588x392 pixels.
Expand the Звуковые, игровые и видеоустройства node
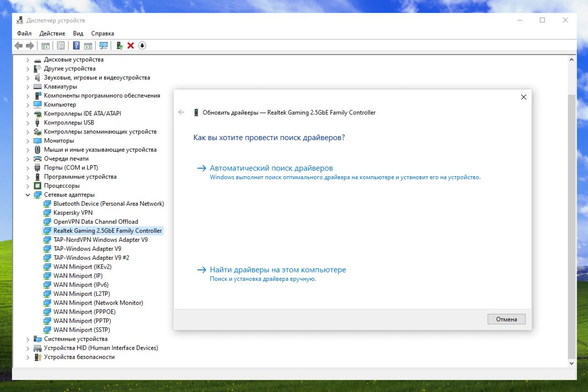pyautogui.click(x=28, y=78)
